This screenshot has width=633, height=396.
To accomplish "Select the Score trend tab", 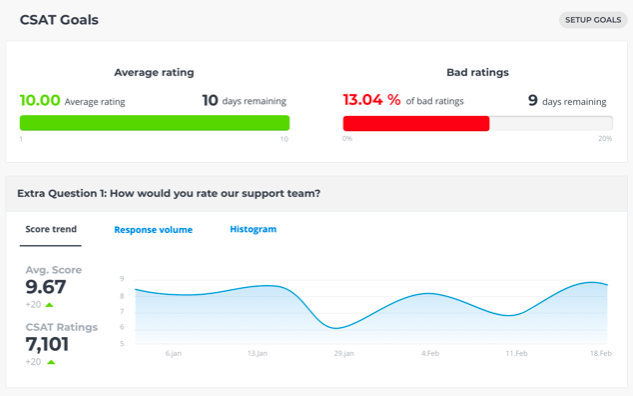I will pos(51,229).
